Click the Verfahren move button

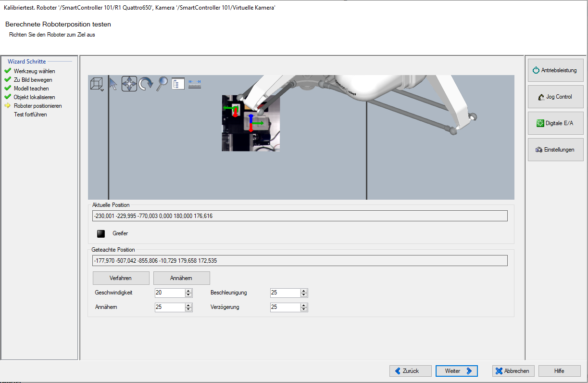coord(121,279)
